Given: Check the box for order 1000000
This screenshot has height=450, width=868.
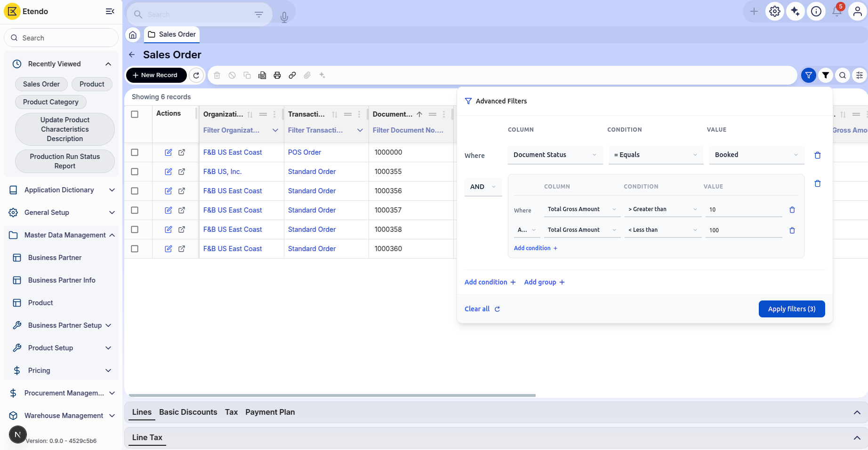Looking at the screenshot, I should [135, 152].
